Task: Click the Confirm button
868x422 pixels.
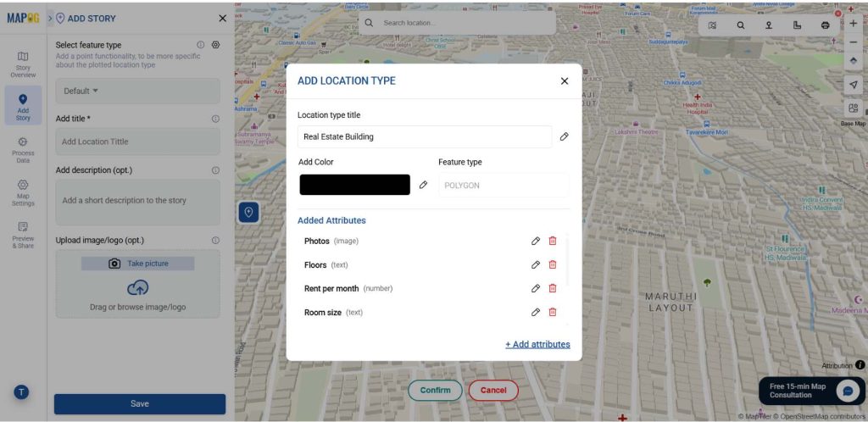Action: [x=435, y=390]
